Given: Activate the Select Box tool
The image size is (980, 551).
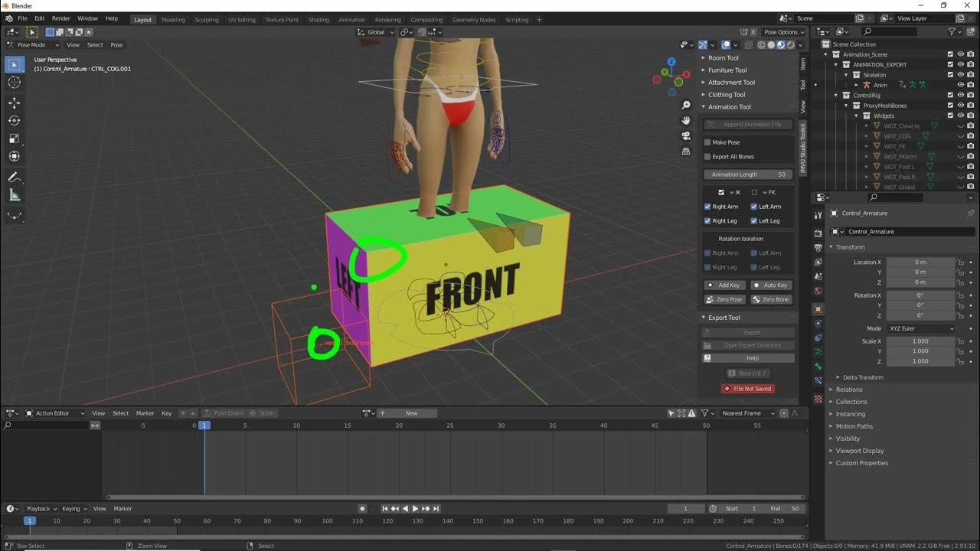Looking at the screenshot, I should click(14, 64).
